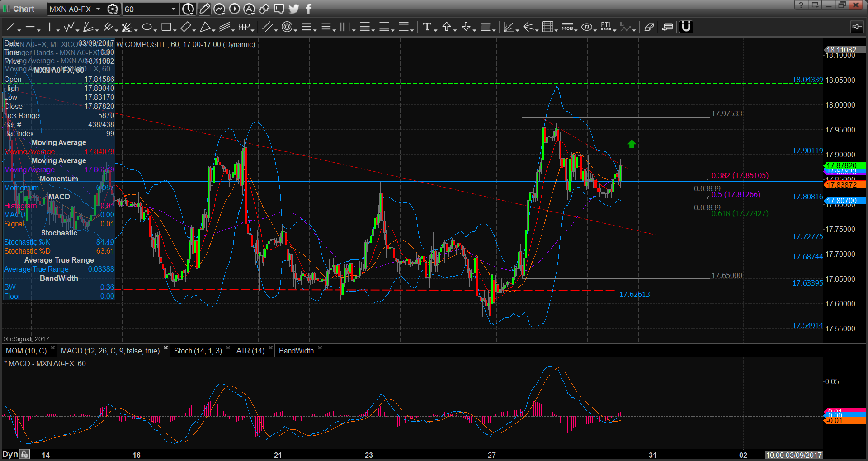The height and width of the screenshot is (461, 868).
Task: Click the 17.83872 orange price marker
Action: pos(844,185)
